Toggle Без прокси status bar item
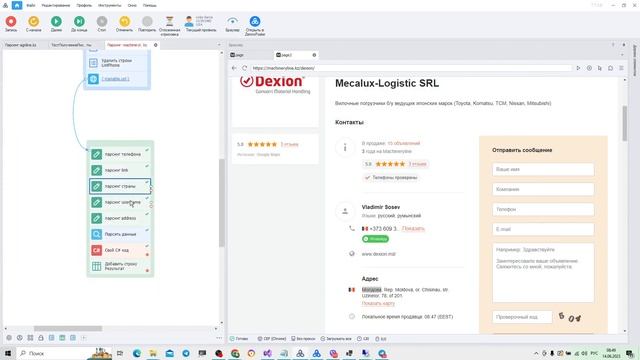640x360 pixels. pyautogui.click(x=303, y=339)
